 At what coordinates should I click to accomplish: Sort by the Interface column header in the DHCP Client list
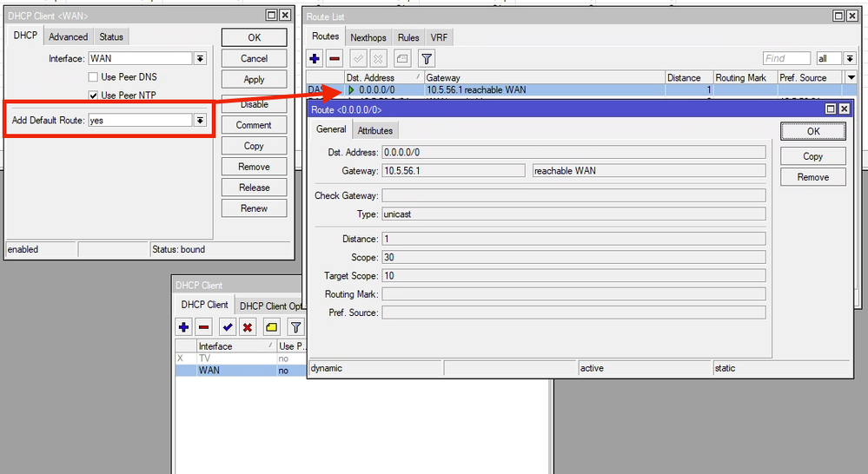pyautogui.click(x=236, y=346)
